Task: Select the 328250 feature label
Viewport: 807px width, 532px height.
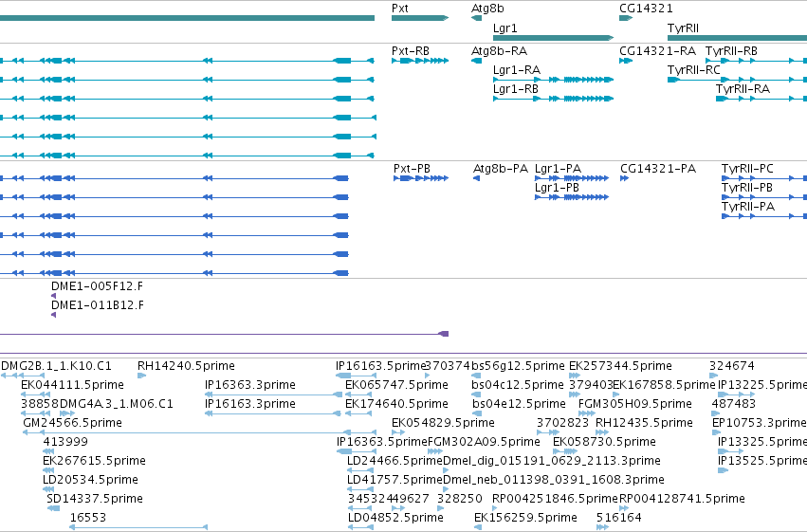Action: [460, 499]
